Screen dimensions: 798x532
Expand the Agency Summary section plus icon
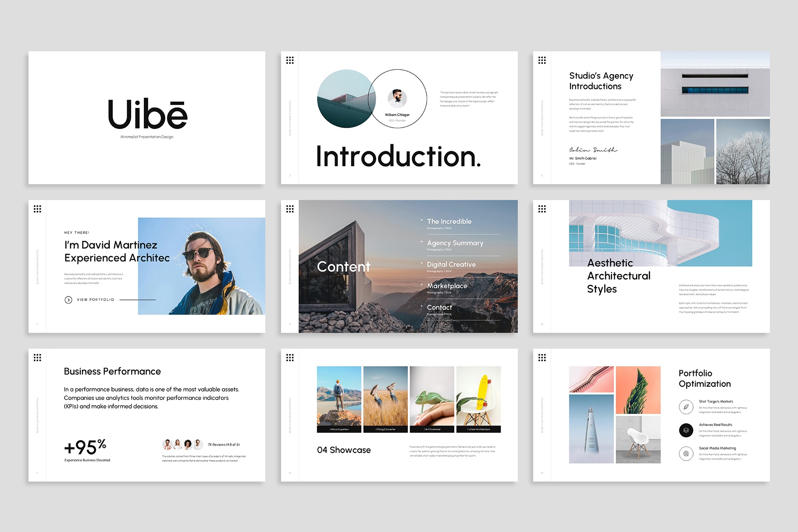click(x=422, y=243)
